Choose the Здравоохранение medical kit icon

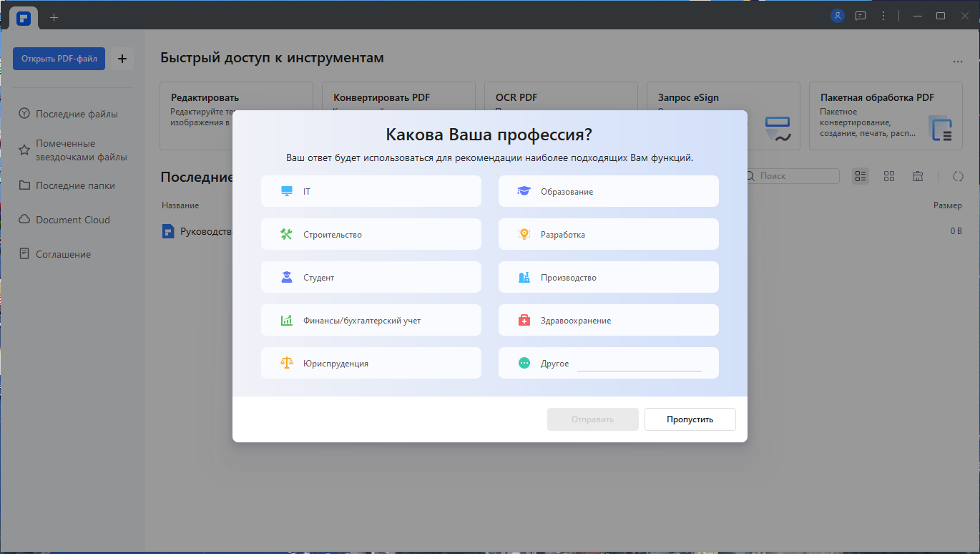click(x=524, y=321)
